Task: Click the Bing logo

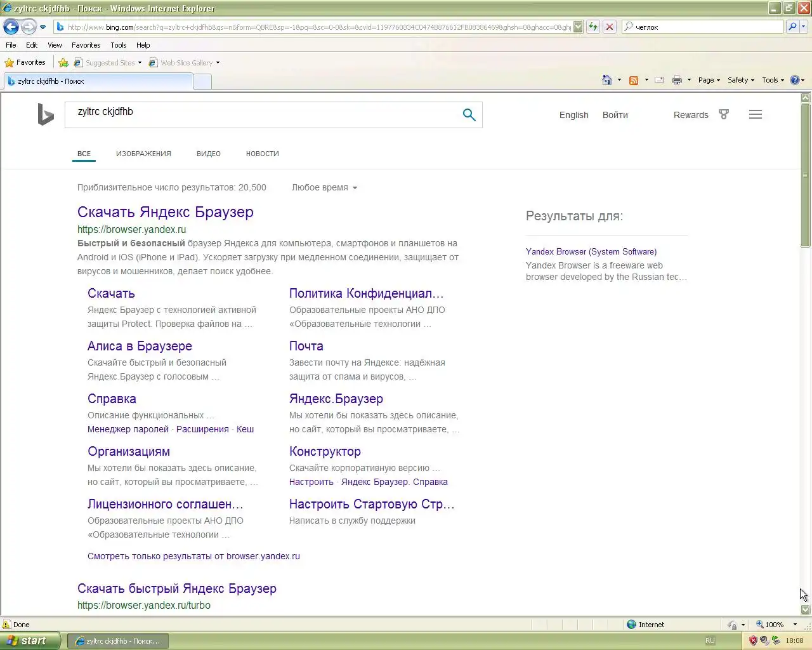Action: (46, 114)
